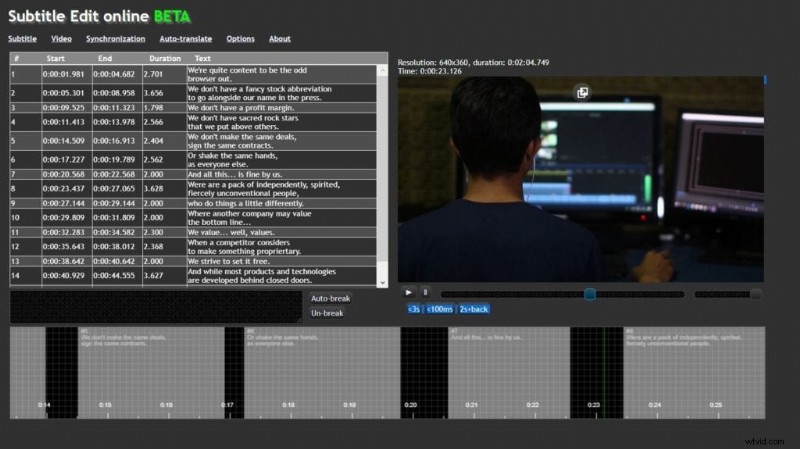Click the <100ms skip button
This screenshot has height=449, width=800.
[x=439, y=309]
